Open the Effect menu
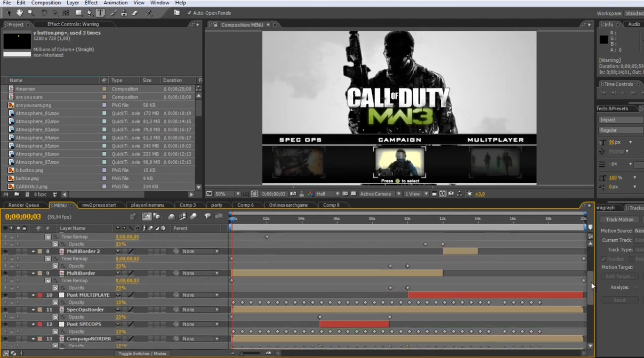This screenshot has height=358, width=644. [91, 3]
